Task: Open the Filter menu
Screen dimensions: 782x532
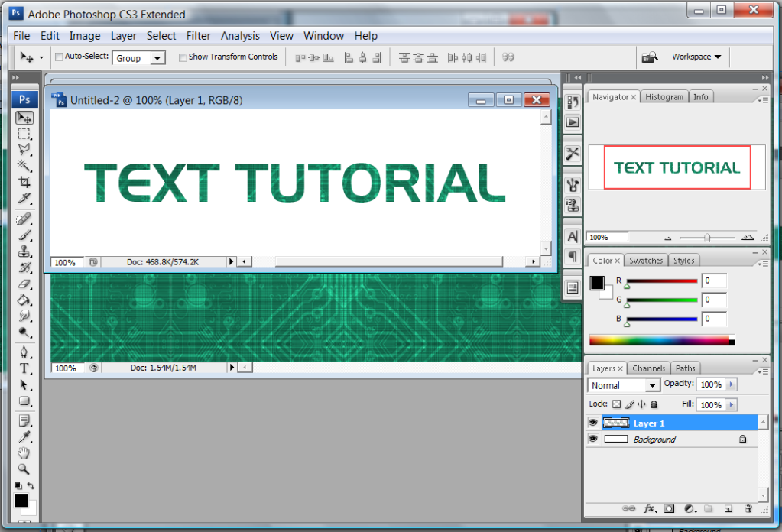Action: point(198,36)
